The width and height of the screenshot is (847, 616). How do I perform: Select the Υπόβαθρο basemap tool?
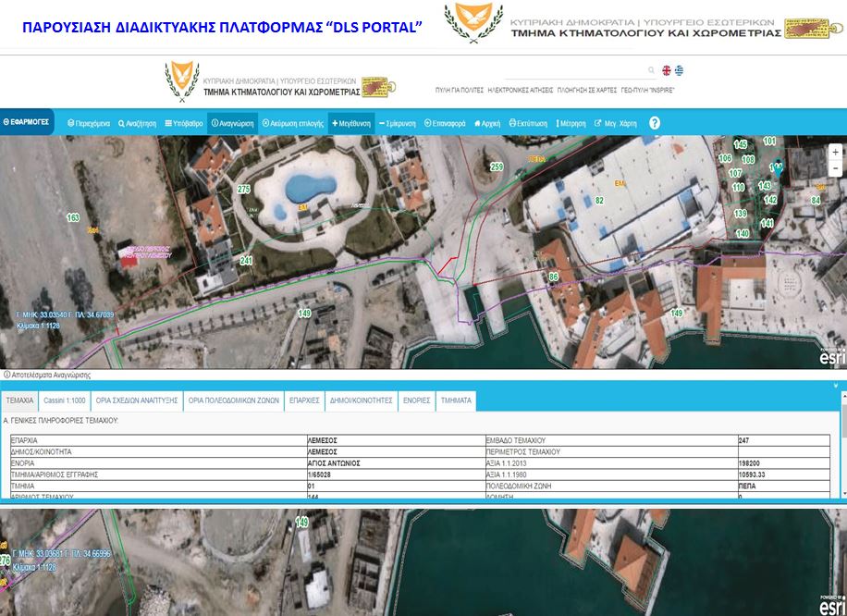click(x=183, y=122)
